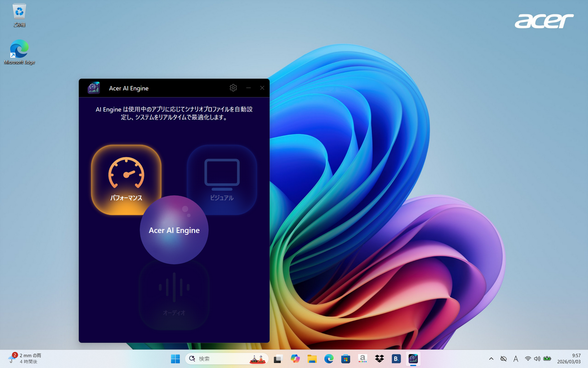588x368 pixels.
Task: Open File Explorer from the taskbar
Action: [x=312, y=359]
